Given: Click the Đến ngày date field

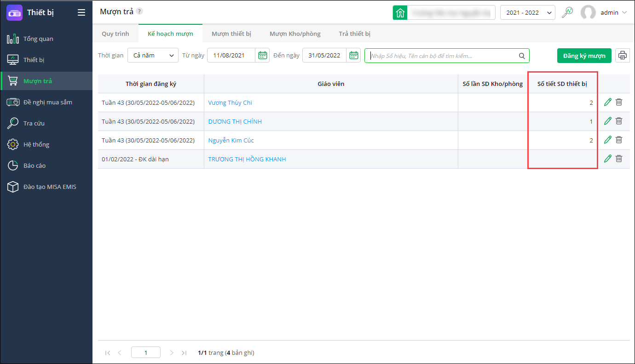Looking at the screenshot, I should tap(324, 55).
